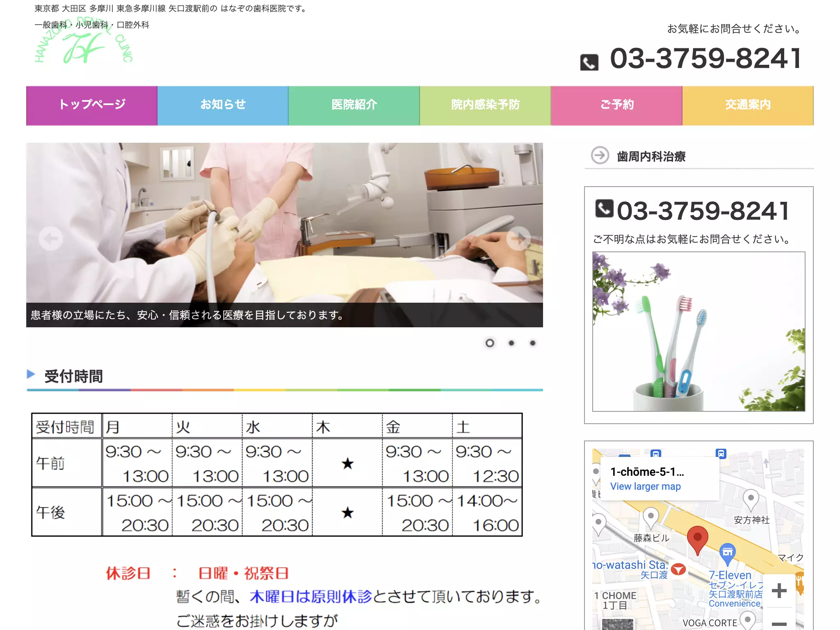
Task: Select the second slideshow indicator dot
Action: (511, 343)
